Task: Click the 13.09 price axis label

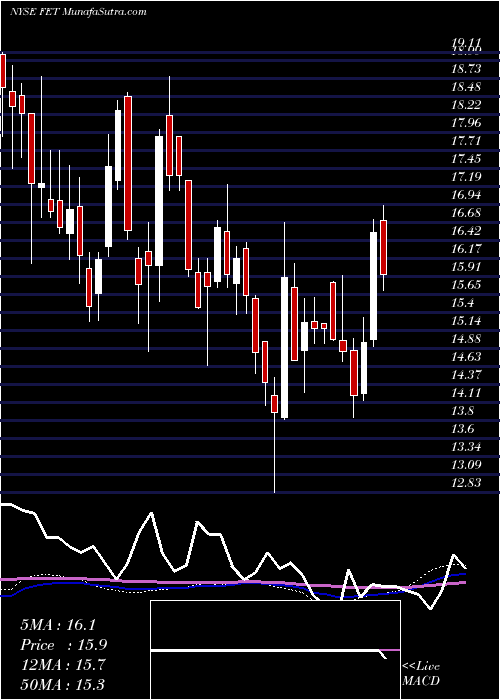Action: point(466,464)
